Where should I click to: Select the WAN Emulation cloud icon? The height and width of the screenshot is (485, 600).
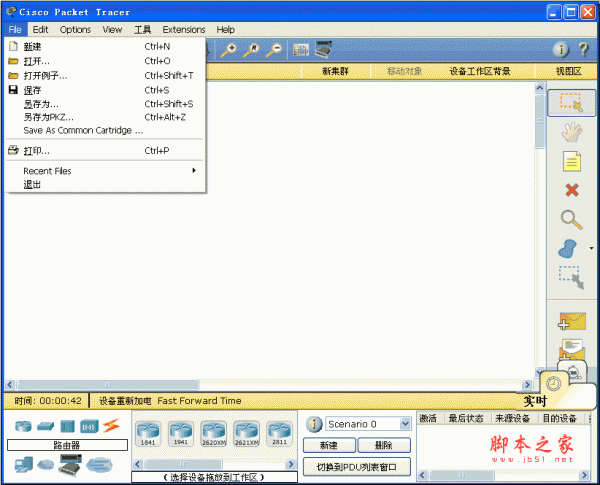46,465
